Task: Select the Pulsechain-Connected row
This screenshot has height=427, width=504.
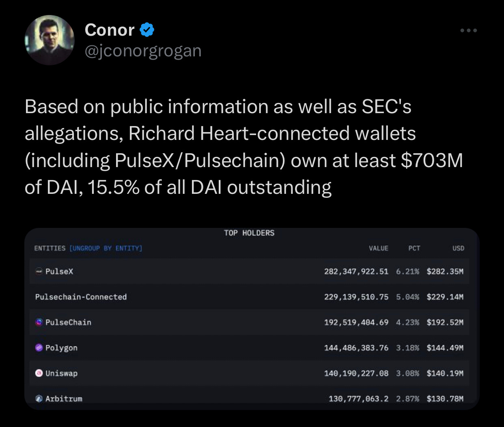Action: pyautogui.click(x=250, y=297)
